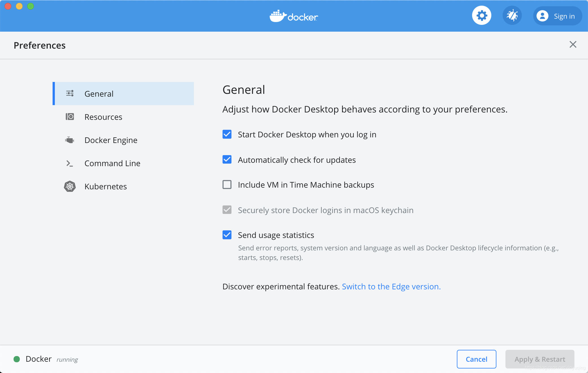Click the Command Line prompt icon

(x=70, y=163)
